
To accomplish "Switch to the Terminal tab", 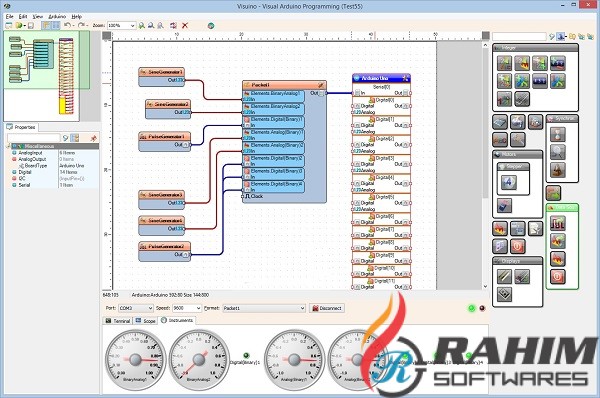I will point(118,321).
